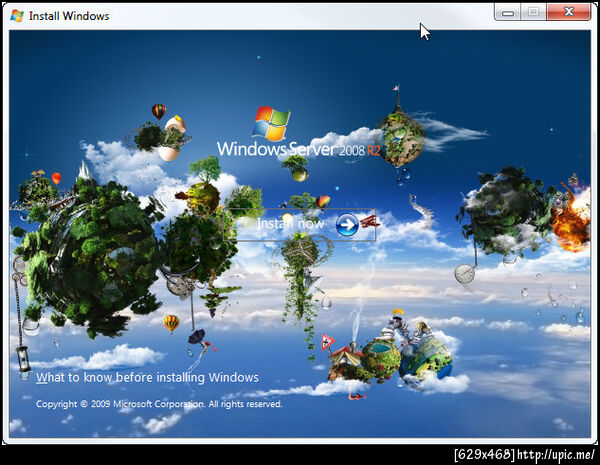Click the Windows flag icon in title bar

point(17,16)
